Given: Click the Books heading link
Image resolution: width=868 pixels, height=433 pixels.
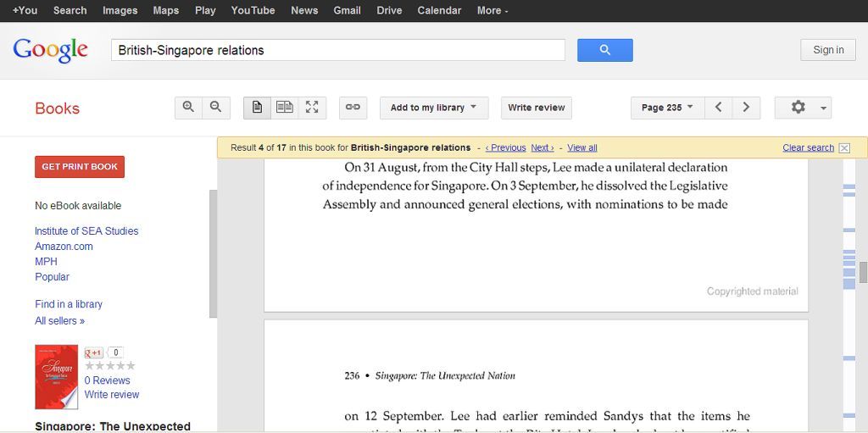Looking at the screenshot, I should (58, 108).
